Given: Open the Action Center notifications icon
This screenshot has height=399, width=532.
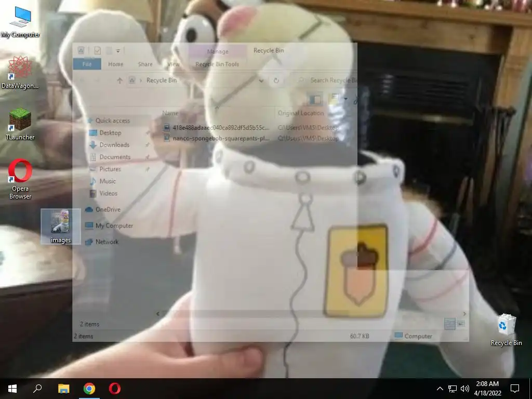Looking at the screenshot, I should (515, 389).
